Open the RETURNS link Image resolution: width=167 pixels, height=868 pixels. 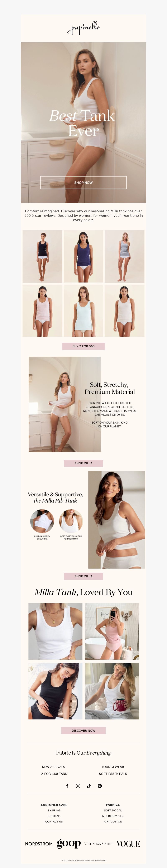54,816
